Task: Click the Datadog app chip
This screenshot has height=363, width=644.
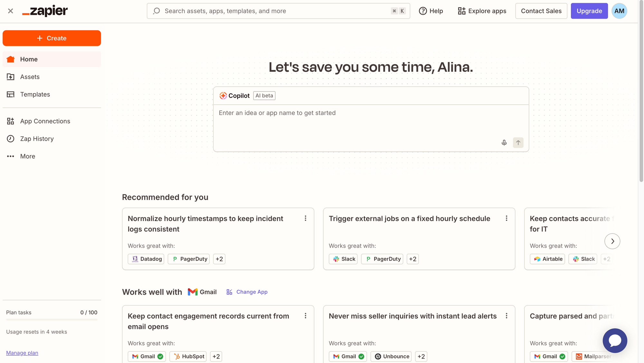Action: coord(146,259)
